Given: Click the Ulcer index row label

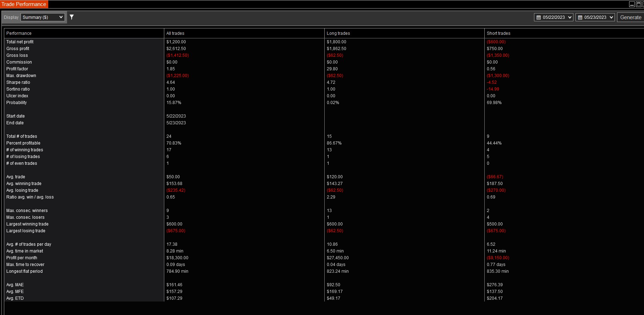Looking at the screenshot, I should pyautogui.click(x=17, y=96).
